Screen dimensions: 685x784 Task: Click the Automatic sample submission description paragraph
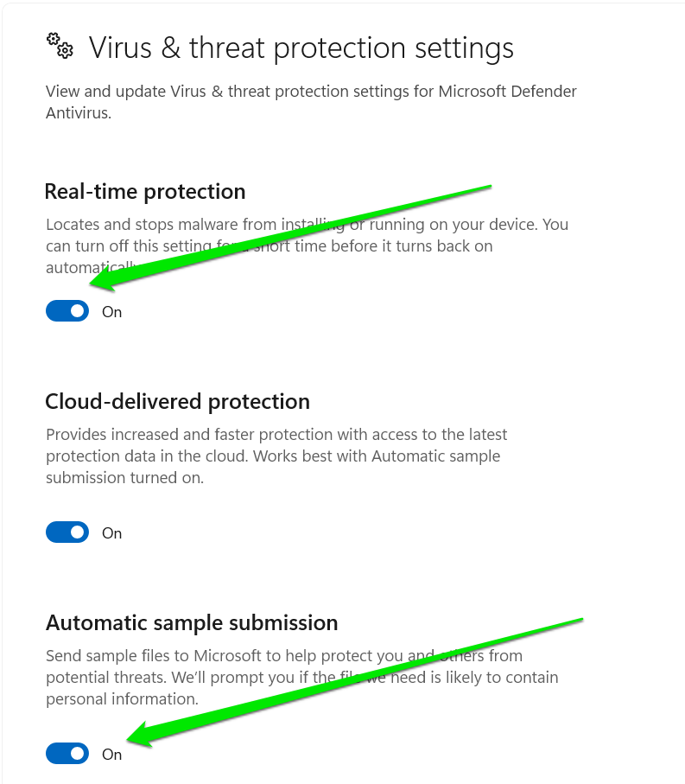click(x=302, y=677)
